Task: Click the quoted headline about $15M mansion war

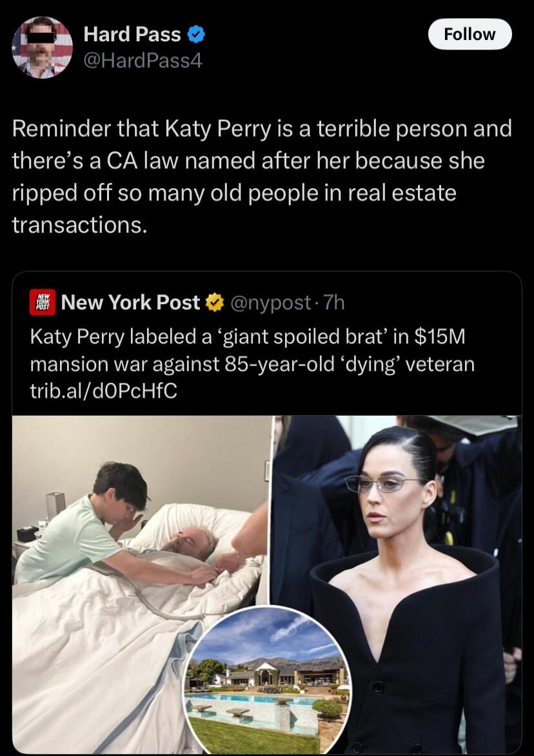Action: pyautogui.click(x=252, y=350)
